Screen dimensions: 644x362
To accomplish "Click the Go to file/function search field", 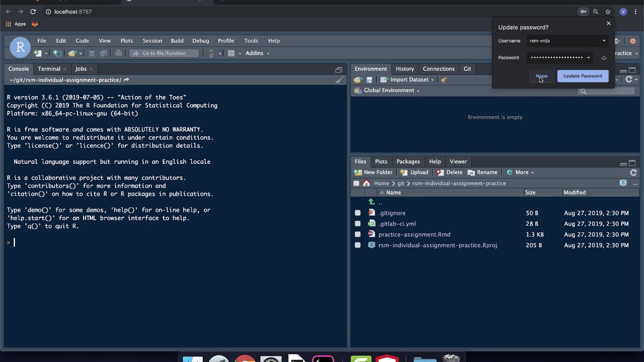I will tap(164, 53).
